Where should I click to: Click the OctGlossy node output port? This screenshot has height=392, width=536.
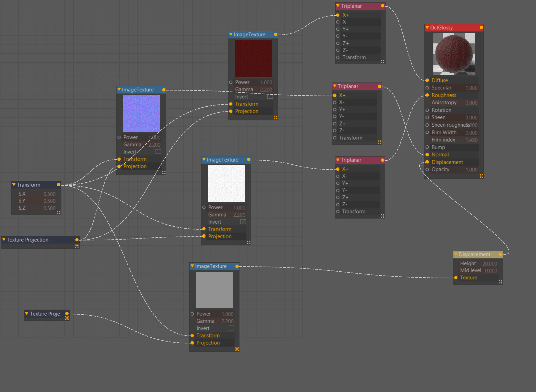pos(481,28)
